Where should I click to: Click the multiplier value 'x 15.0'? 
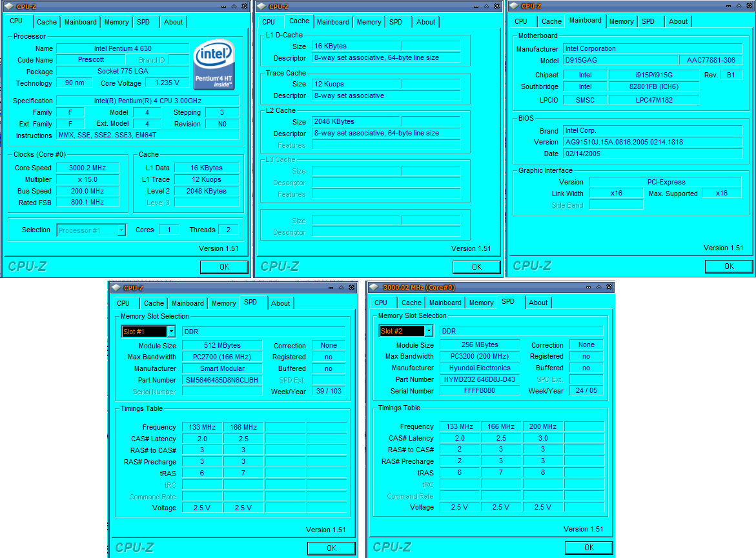point(87,180)
